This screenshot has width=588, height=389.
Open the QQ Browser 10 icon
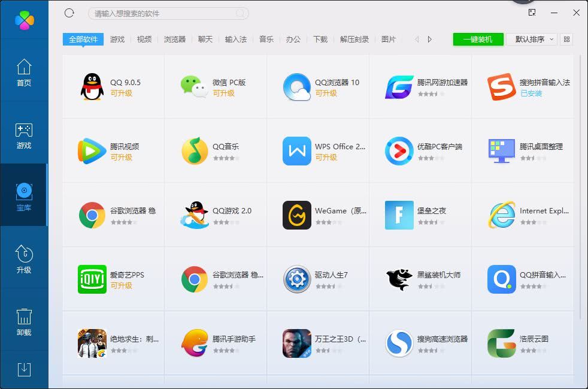click(x=296, y=87)
